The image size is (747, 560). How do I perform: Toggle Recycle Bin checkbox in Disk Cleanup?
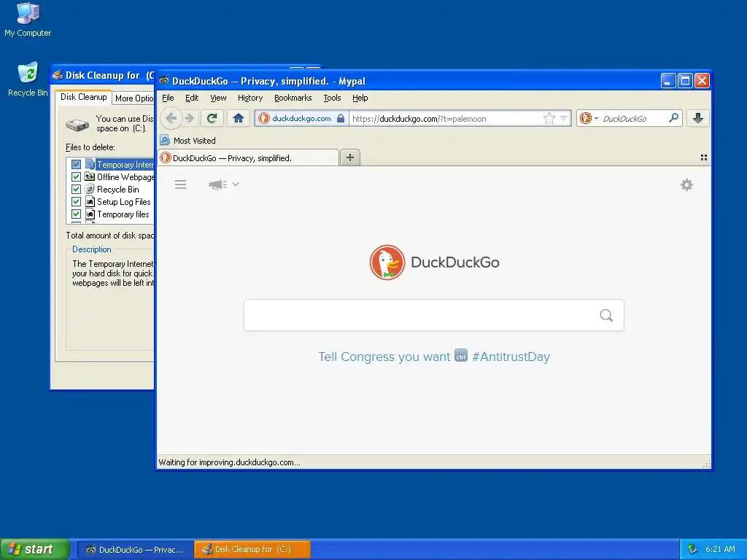76,189
